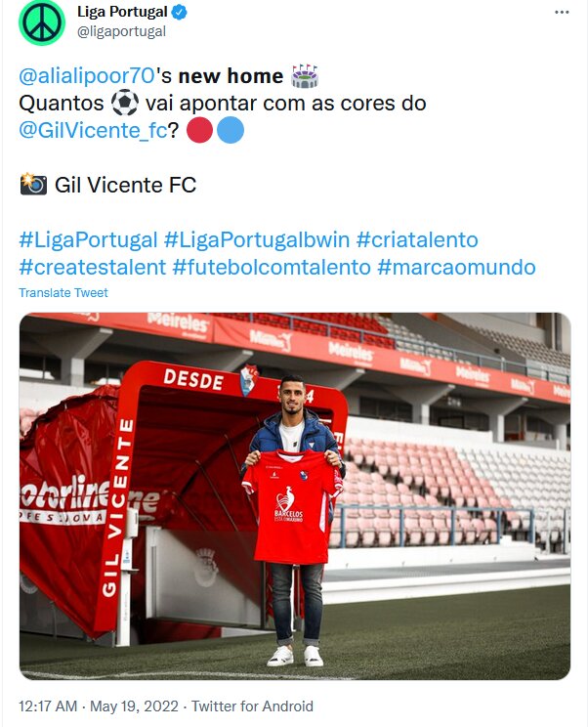
Task: Click the stadium emoji after 'new home'
Action: tap(304, 76)
